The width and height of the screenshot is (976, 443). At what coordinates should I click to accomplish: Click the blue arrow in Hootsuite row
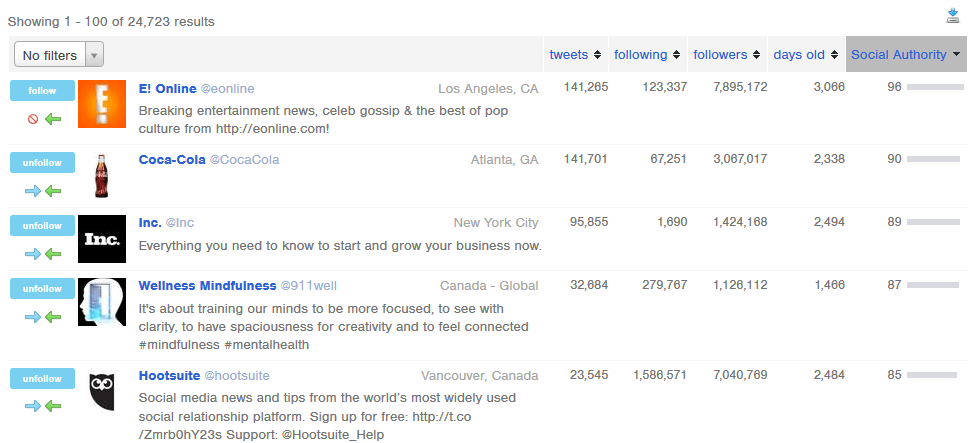(x=33, y=406)
